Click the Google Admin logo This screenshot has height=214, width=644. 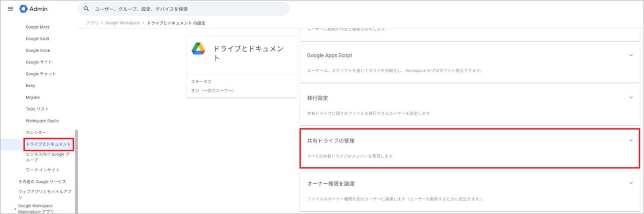pyautogui.click(x=34, y=9)
